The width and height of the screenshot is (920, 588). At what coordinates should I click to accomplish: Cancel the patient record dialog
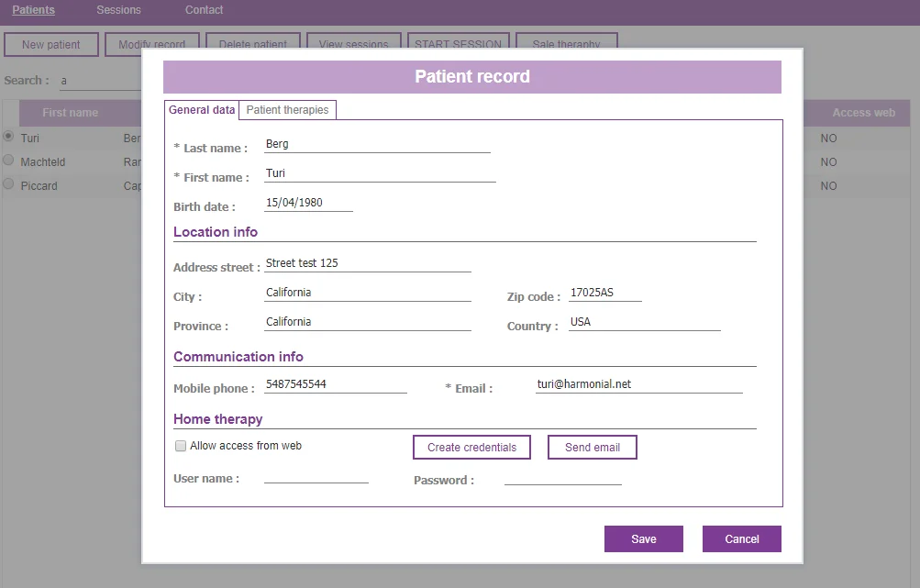click(x=741, y=539)
